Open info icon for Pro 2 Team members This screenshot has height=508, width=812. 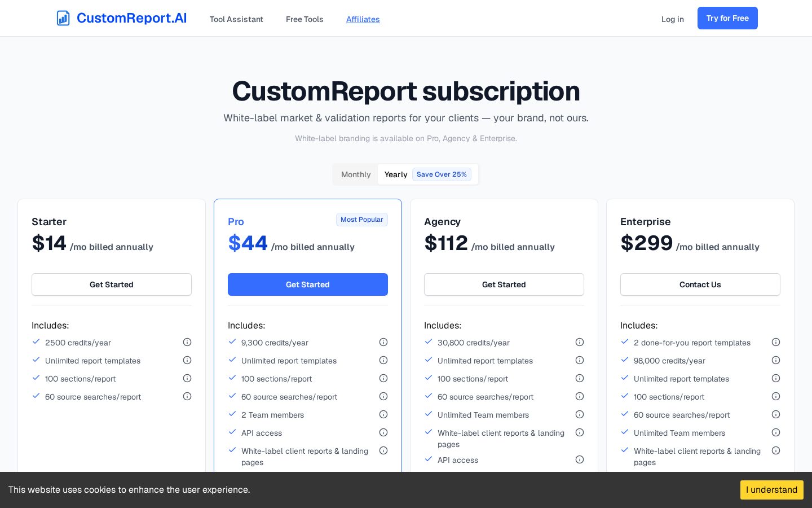tap(383, 414)
